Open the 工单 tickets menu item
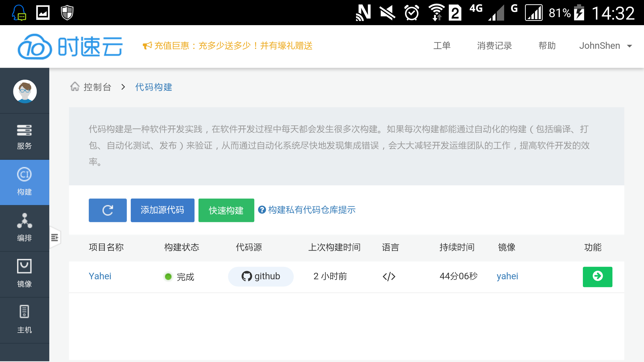644x362 pixels. 442,46
